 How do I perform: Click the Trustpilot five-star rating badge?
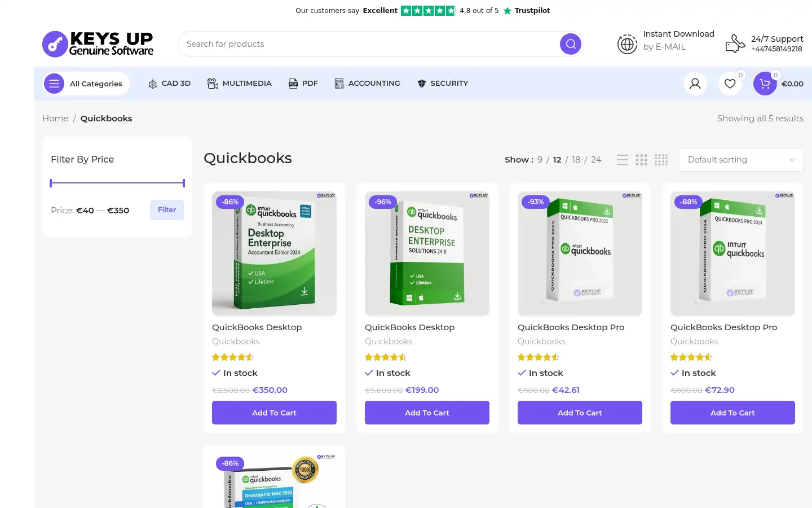tap(428, 11)
